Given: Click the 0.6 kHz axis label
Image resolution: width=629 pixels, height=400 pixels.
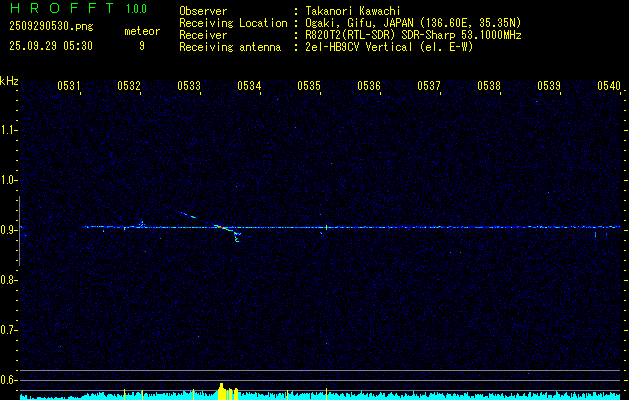Looking at the screenshot, I should click(x=8, y=380).
